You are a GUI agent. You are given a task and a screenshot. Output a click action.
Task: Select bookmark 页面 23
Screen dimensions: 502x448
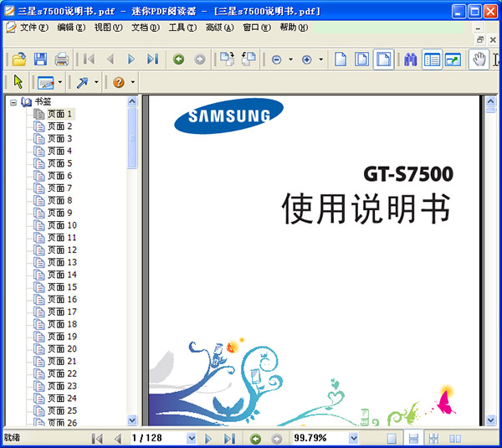point(62,386)
